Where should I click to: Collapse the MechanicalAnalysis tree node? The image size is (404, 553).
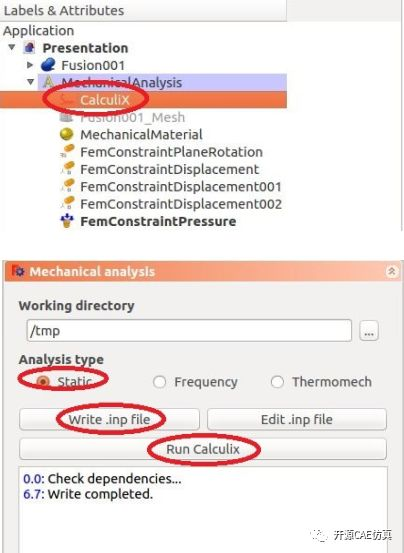(31, 82)
